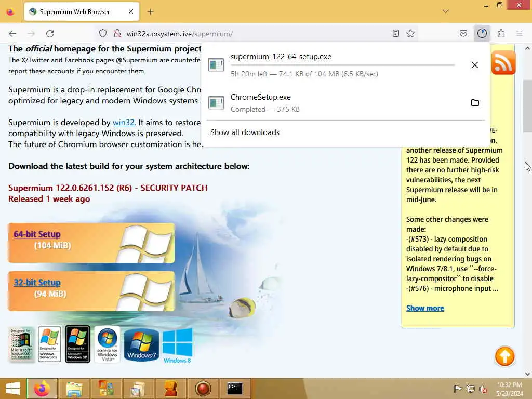Click the Windows XP compatibility badge
The width and height of the screenshot is (532, 399).
click(78, 344)
